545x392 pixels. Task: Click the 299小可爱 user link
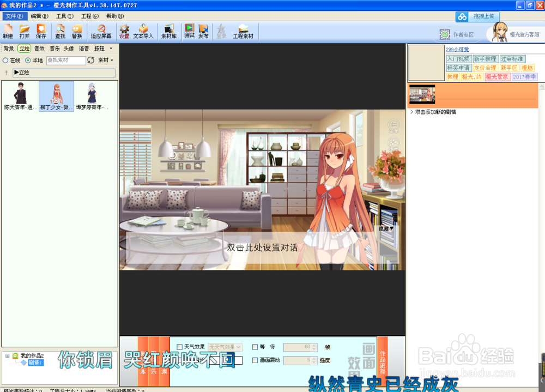(x=457, y=50)
